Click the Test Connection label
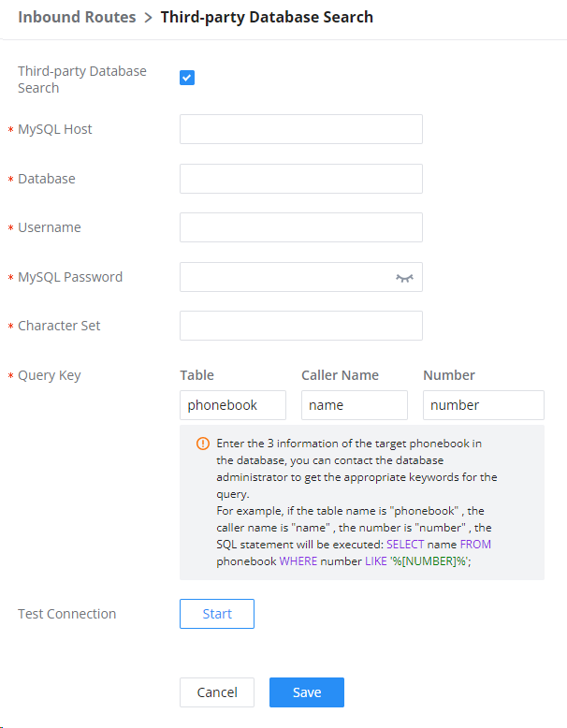The height and width of the screenshot is (728, 567). coord(66,614)
